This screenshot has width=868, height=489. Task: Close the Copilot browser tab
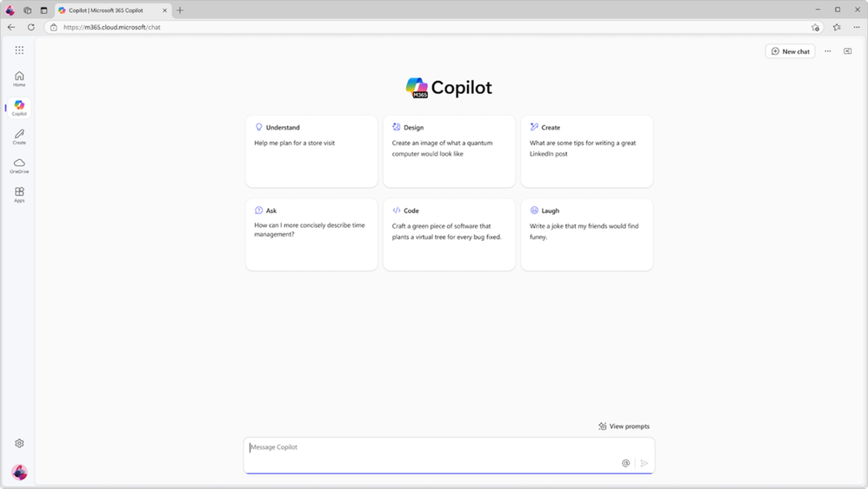[x=164, y=10]
